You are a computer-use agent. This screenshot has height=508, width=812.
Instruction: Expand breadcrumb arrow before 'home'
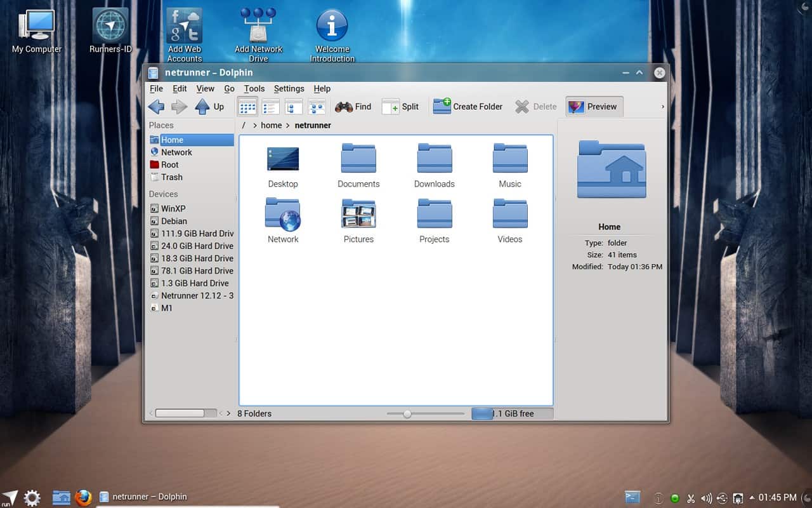tap(255, 125)
